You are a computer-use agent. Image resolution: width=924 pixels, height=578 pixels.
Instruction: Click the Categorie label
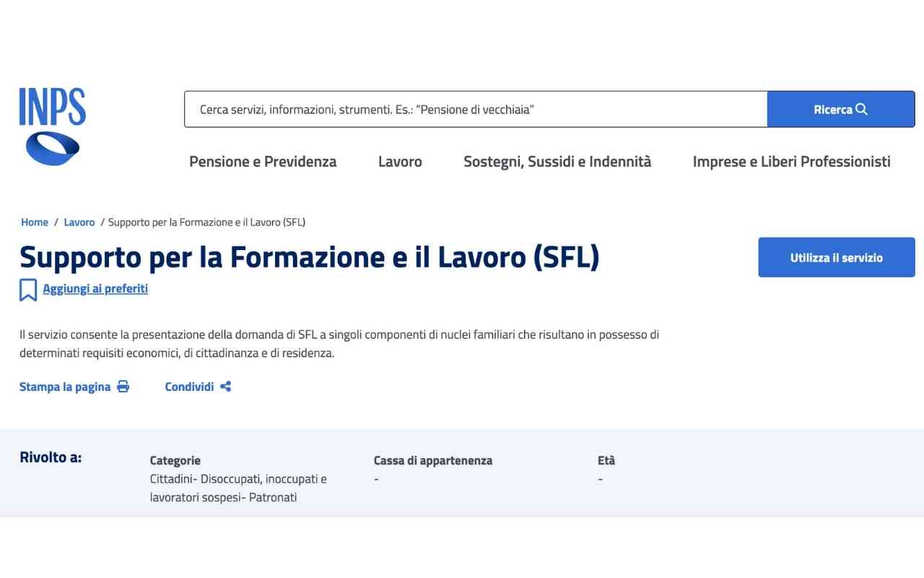175,461
